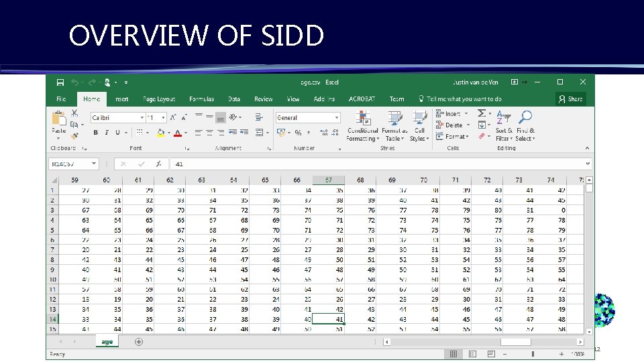Expand the Name Box dropdown arrow
The image size is (644, 362).
click(94, 164)
